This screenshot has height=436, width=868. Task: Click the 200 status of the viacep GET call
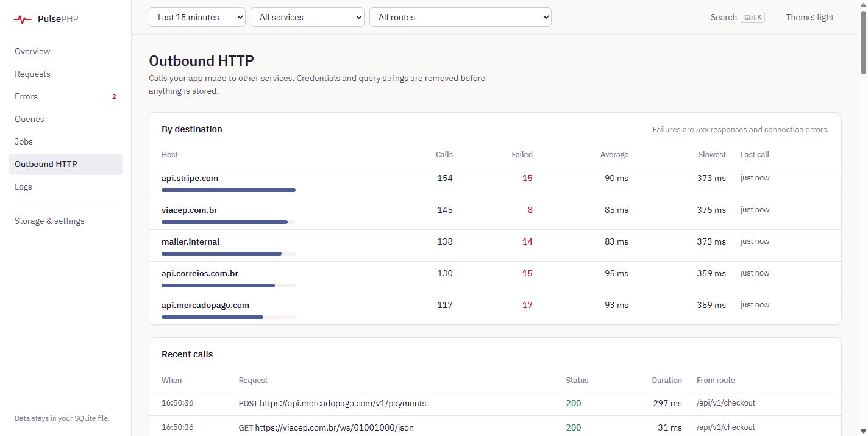[574, 427]
